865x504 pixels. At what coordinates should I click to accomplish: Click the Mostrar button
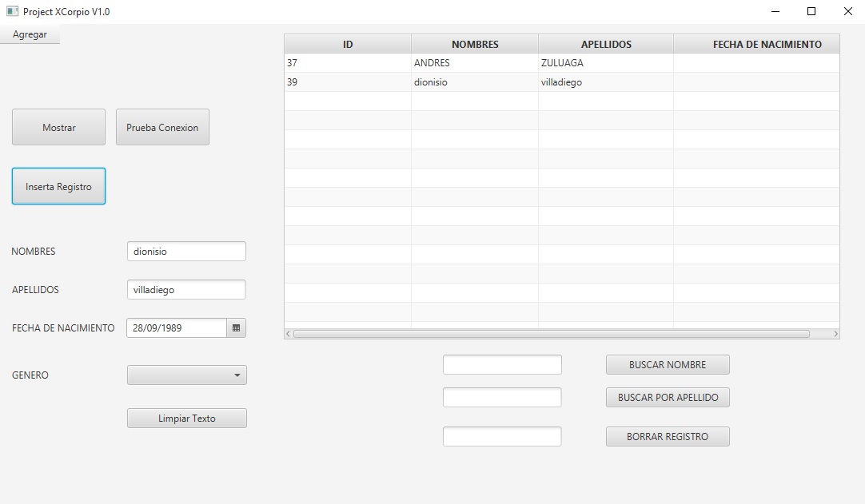coord(58,126)
